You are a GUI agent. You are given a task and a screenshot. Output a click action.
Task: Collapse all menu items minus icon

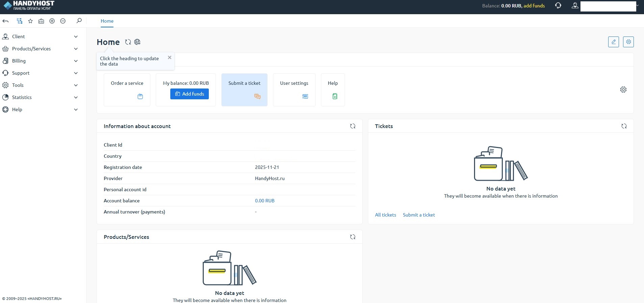click(x=63, y=21)
